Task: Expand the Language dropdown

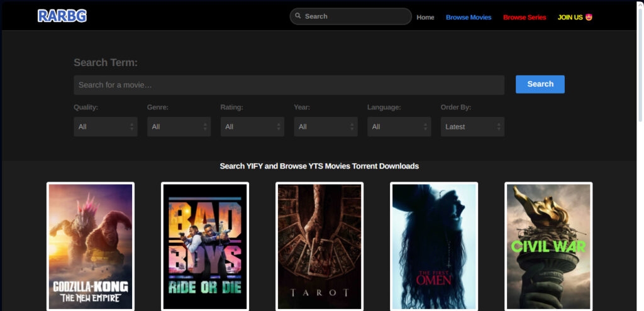Action: (x=399, y=127)
